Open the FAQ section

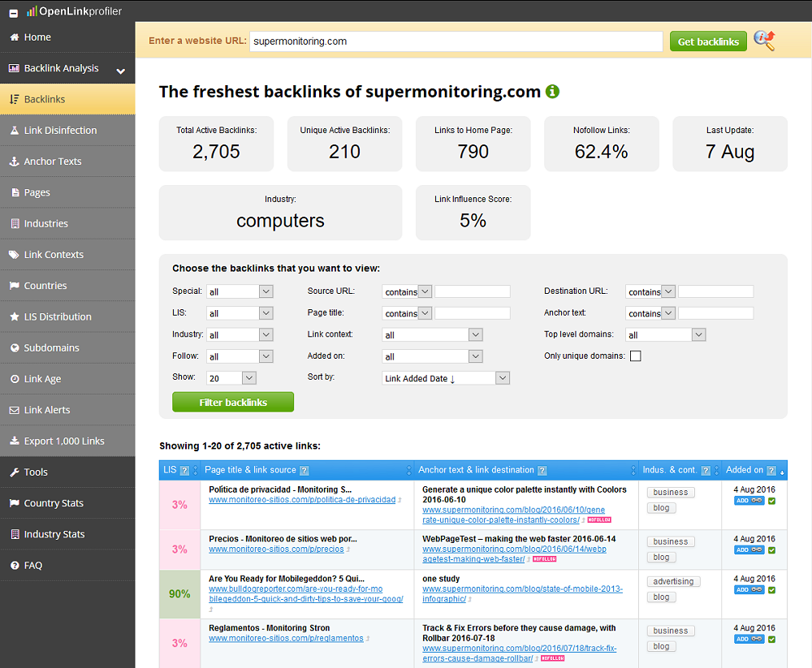[32, 565]
